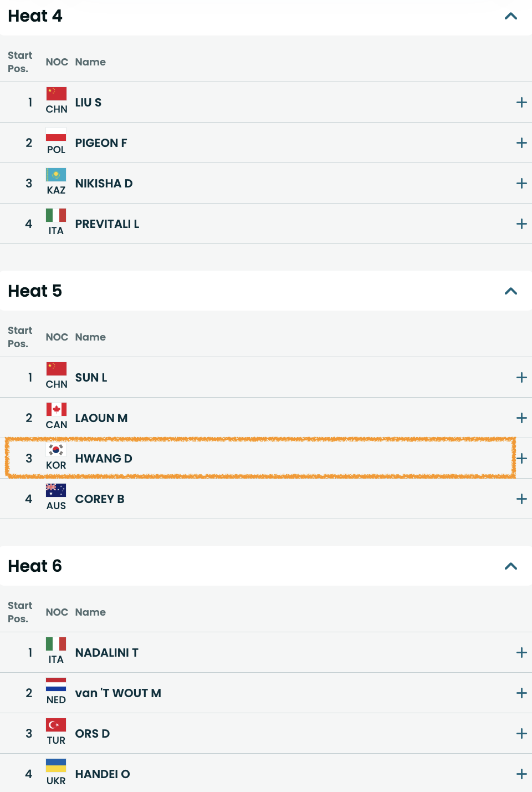Click plus icon for LAOUN M
Image resolution: width=532 pixels, height=792 pixels.
pyautogui.click(x=521, y=418)
